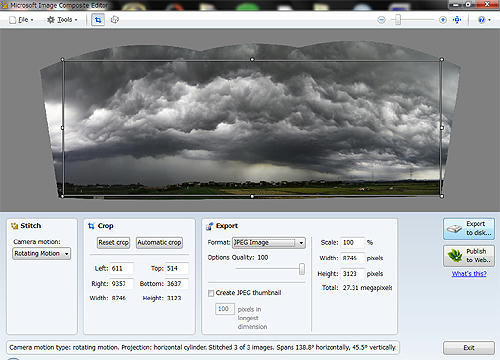Click the zoom in magnifier icon
The width and height of the screenshot is (500, 360).
(443, 20)
